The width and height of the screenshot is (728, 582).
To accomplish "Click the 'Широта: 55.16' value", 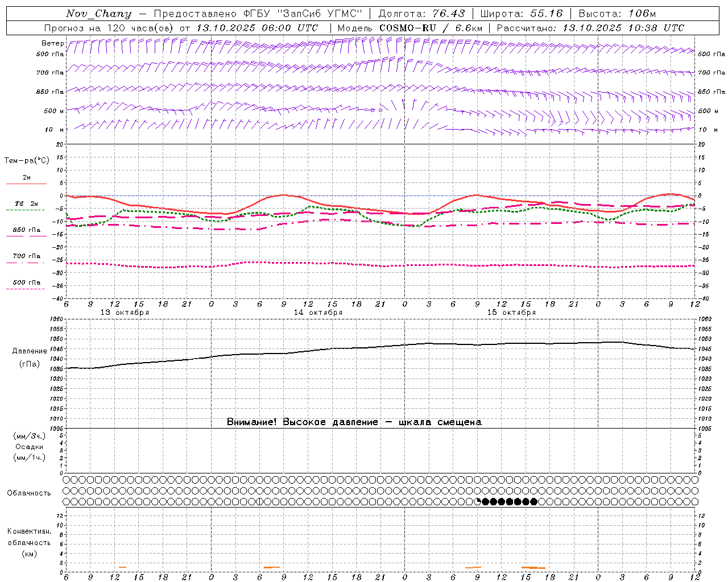I will click(x=522, y=14).
